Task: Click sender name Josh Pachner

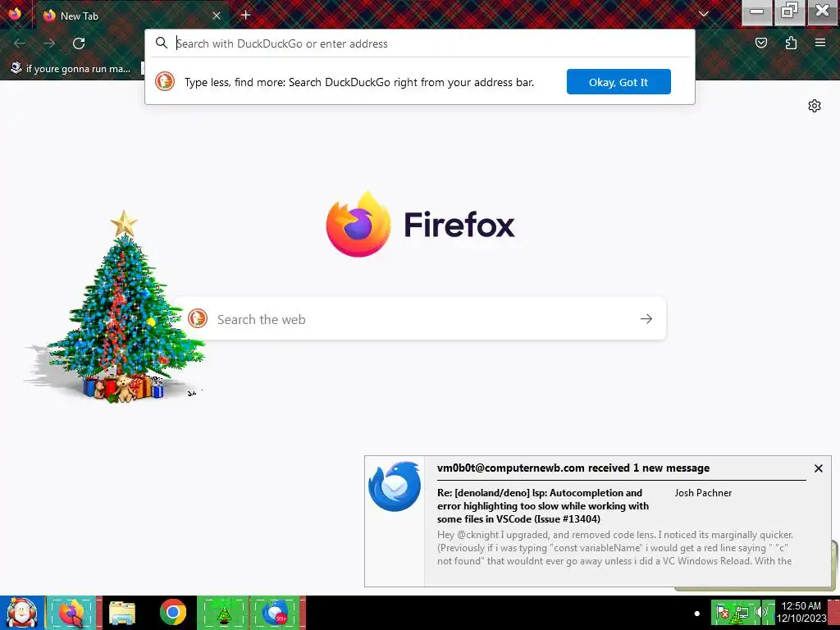Action: 703,493
